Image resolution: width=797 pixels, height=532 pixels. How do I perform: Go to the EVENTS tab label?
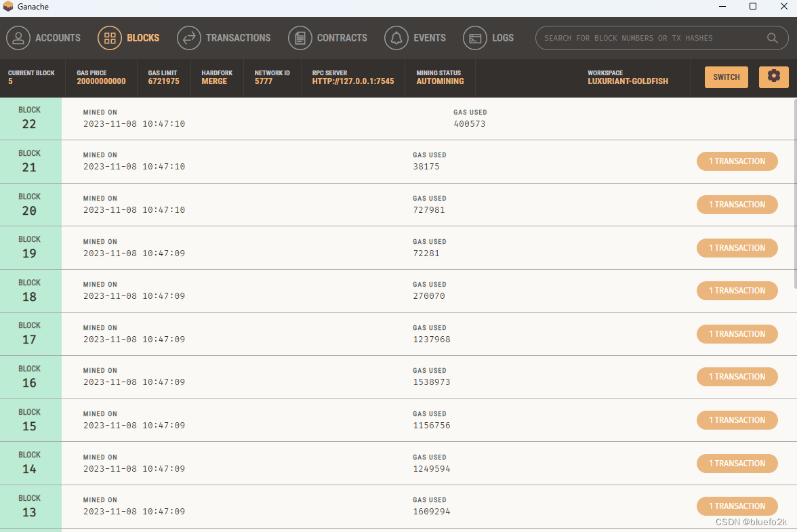(x=430, y=38)
